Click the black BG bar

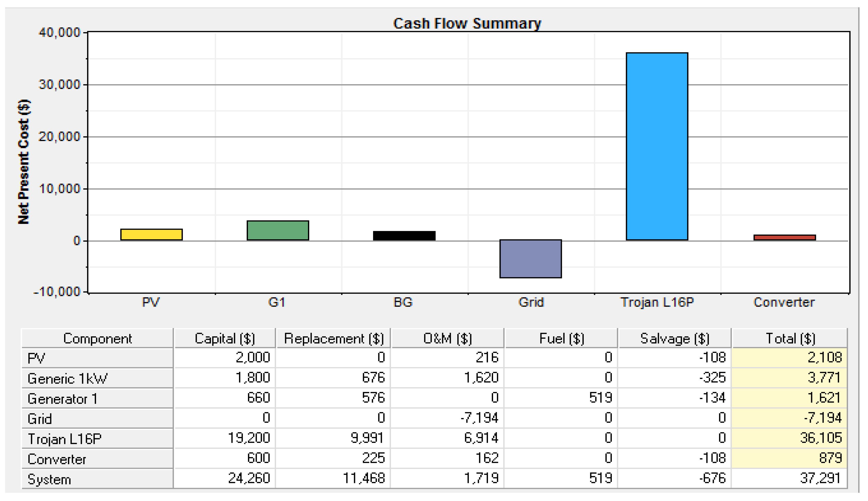pos(404,236)
